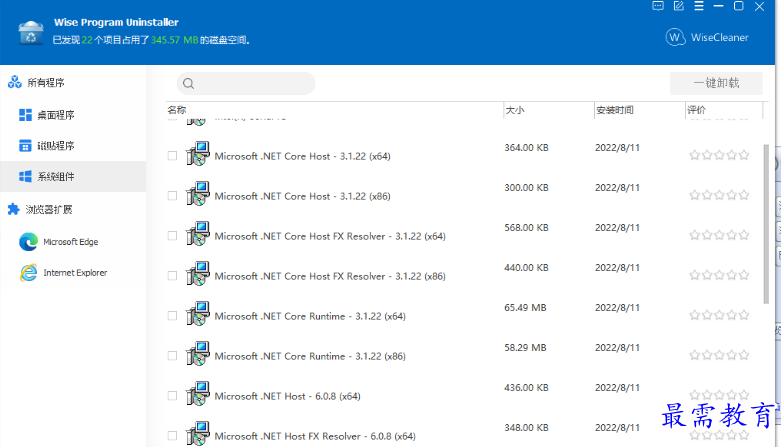Tick the .NET Core Host FX Resolver (x86) checkbox
Screen dimensions: 783x447
172,276
